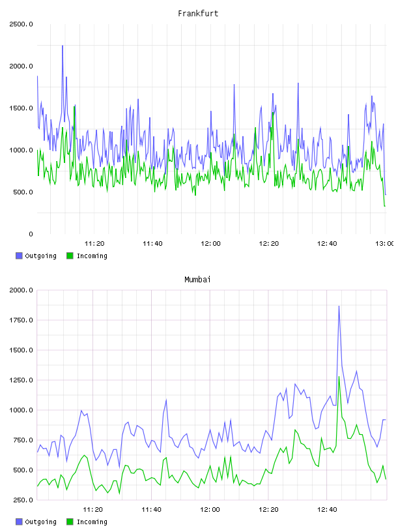
Task: Click the 250.0 axis label in Mumbai chart
Action: coord(23,500)
